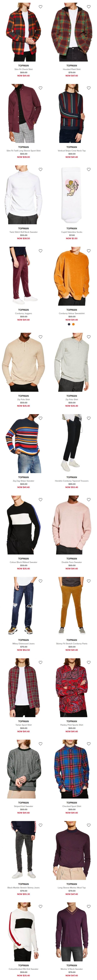Open Hendrix Corduroy Tapered Trousers product name
This screenshot has height=980, width=97.
(72, 481)
